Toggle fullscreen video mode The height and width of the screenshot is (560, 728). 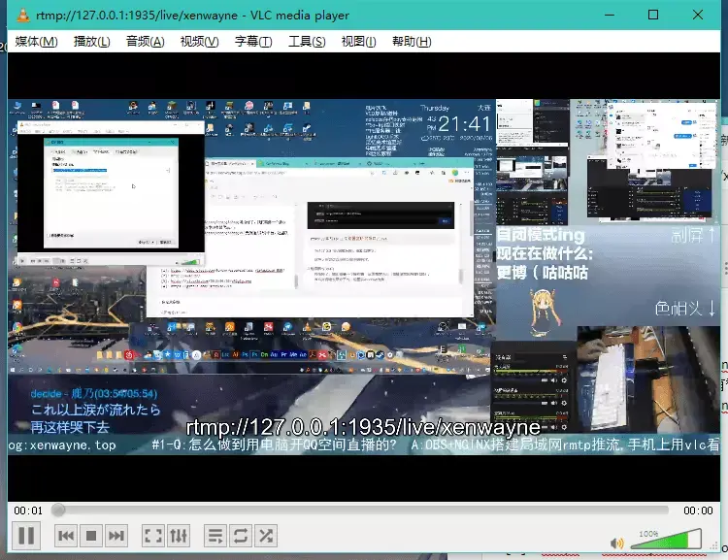152,536
